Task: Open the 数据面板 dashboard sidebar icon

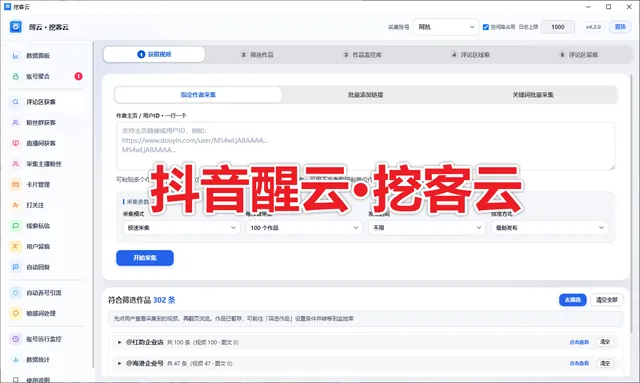Action: [x=16, y=56]
